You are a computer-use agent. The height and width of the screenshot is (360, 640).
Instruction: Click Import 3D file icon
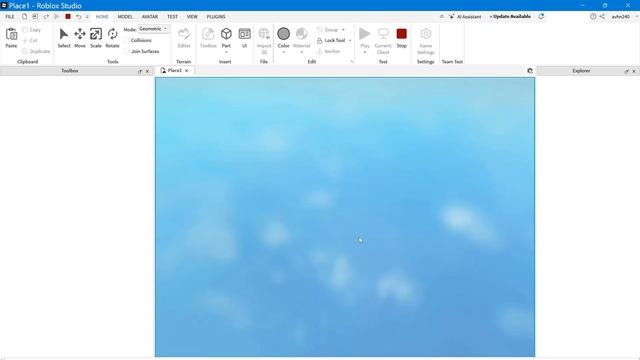tap(264, 34)
